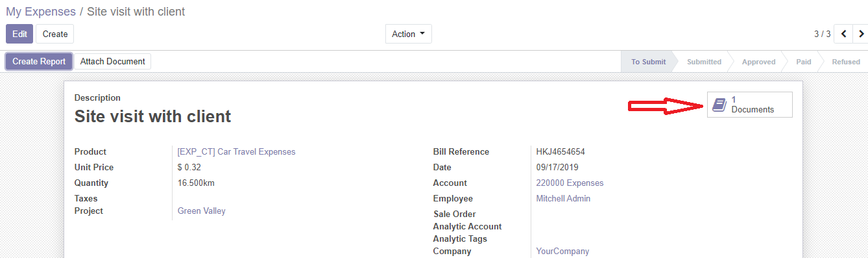Image resolution: width=868 pixels, height=258 pixels.
Task: Go to next record arrow
Action: click(x=860, y=34)
